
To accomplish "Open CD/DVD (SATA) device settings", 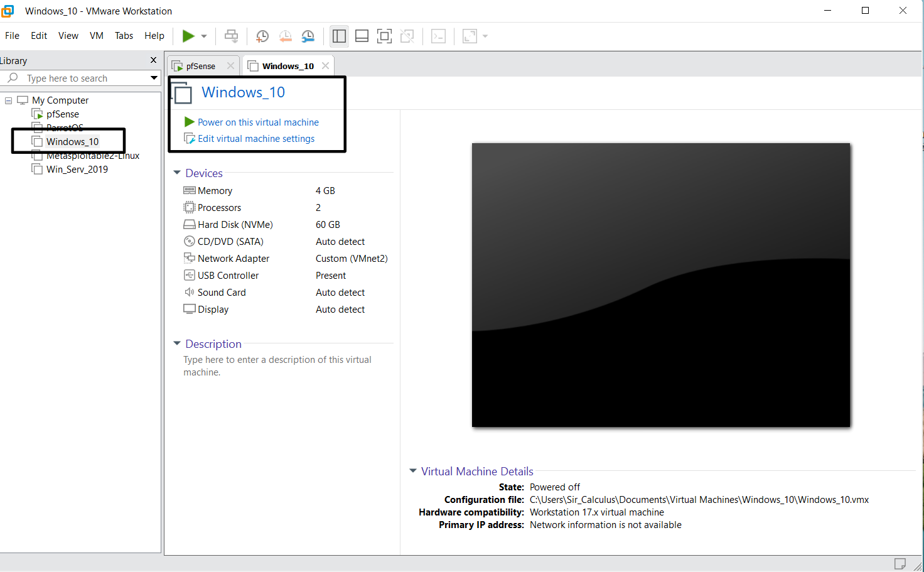I will (x=230, y=242).
